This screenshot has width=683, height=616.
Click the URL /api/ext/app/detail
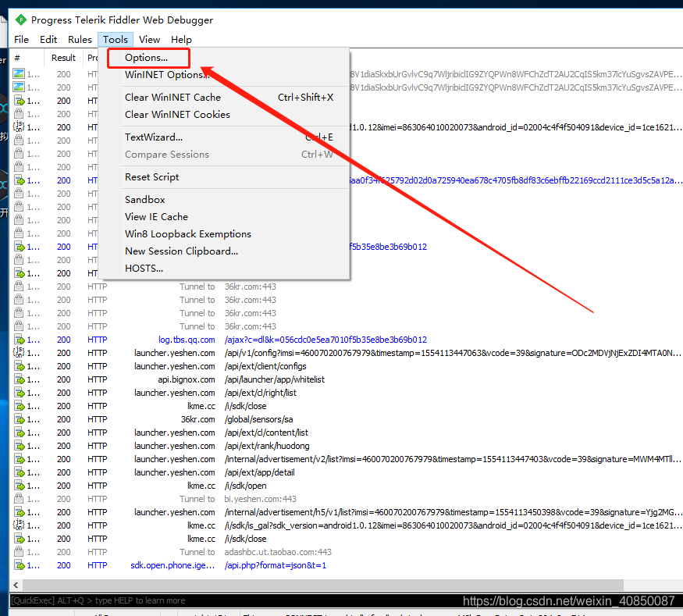point(260,472)
